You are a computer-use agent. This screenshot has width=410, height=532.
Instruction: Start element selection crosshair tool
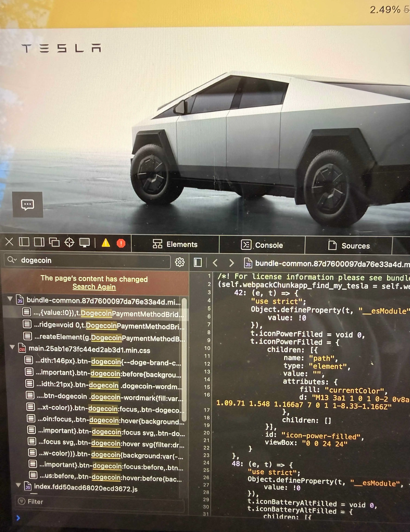tap(69, 243)
